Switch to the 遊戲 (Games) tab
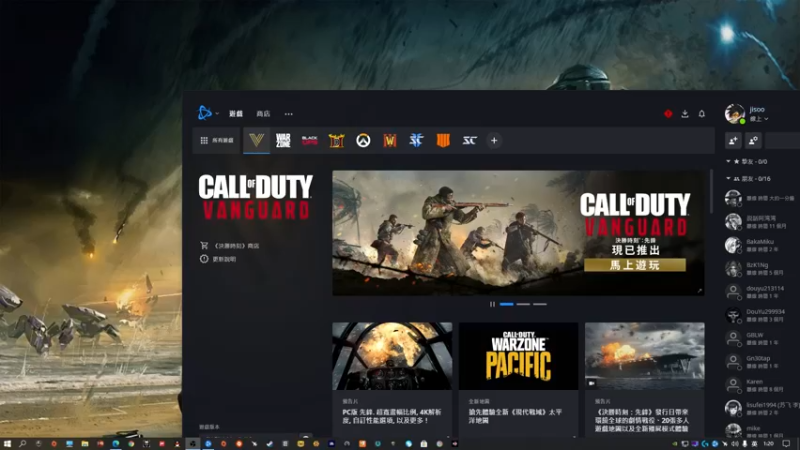 [x=236, y=114]
